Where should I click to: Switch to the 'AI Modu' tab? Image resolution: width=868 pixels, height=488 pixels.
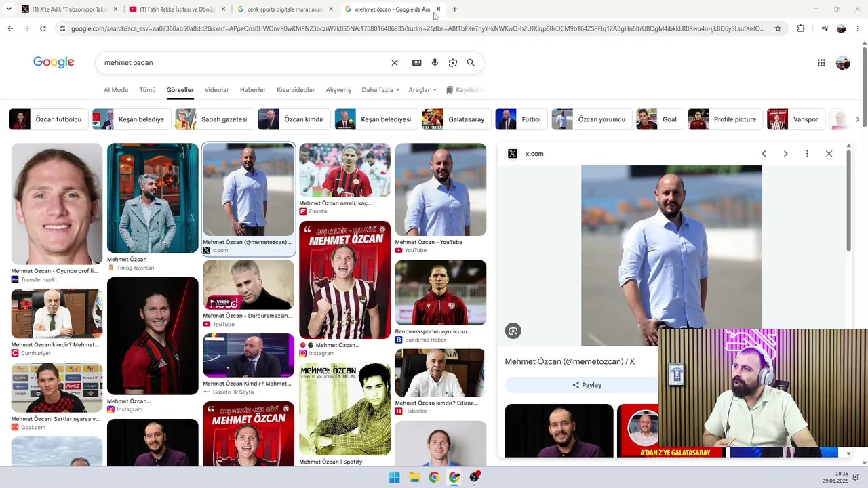(x=116, y=90)
